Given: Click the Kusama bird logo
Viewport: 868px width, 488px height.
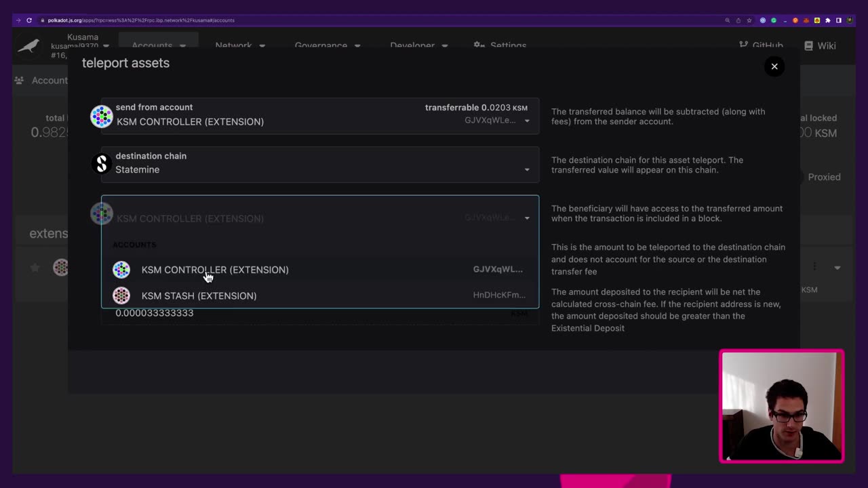Looking at the screenshot, I should tap(28, 45).
